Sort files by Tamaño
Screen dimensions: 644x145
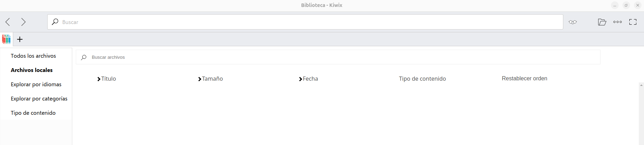coord(210,79)
